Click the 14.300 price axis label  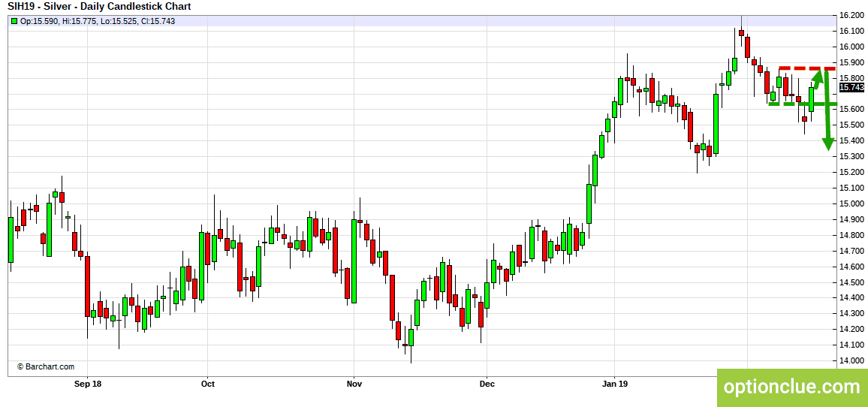point(852,313)
